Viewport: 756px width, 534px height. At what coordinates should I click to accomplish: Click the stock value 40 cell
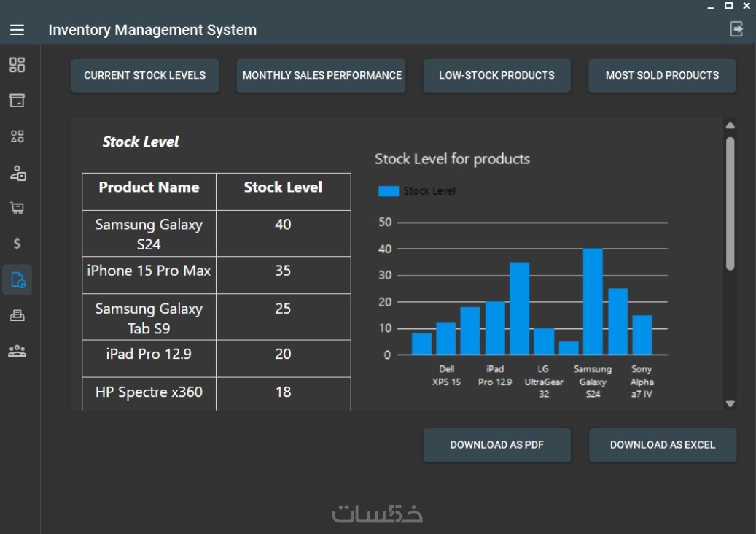(283, 233)
